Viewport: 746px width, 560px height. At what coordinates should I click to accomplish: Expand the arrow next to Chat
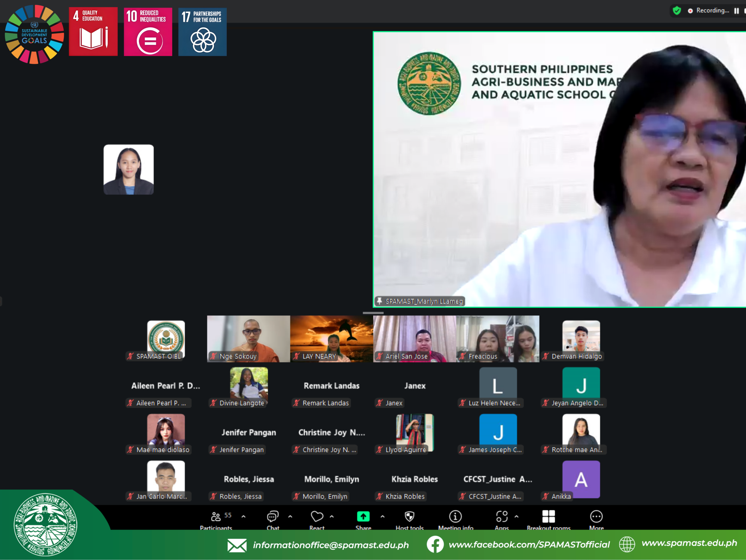(290, 516)
